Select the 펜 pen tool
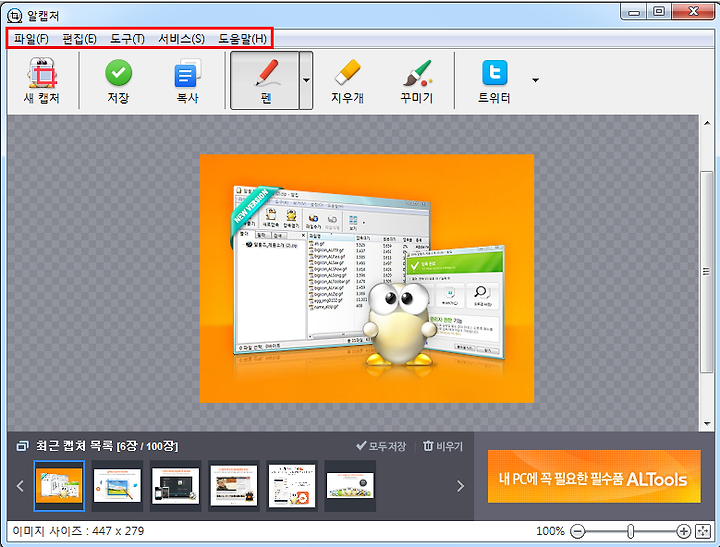Screen dimensions: 720x547 pyautogui.click(x=265, y=80)
